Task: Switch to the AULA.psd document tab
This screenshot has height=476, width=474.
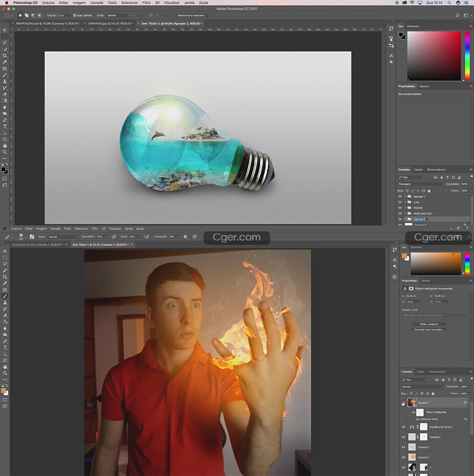Action: coord(38,245)
